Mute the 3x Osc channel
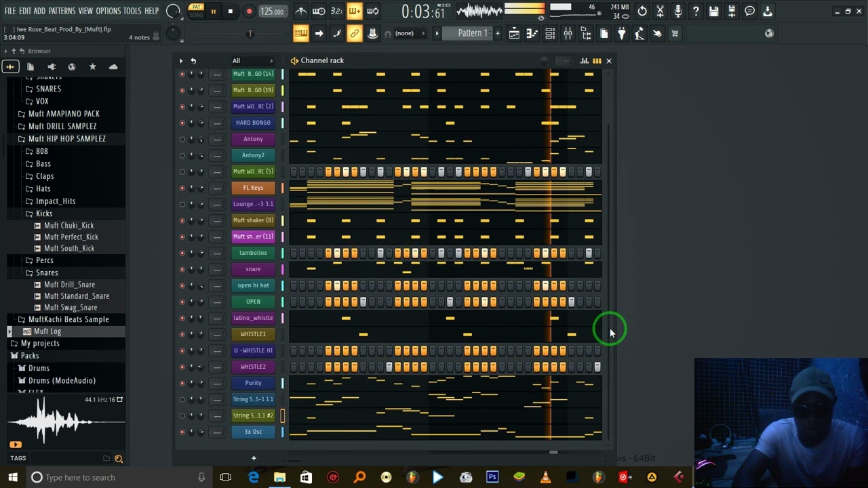The image size is (868, 488). (x=182, y=432)
